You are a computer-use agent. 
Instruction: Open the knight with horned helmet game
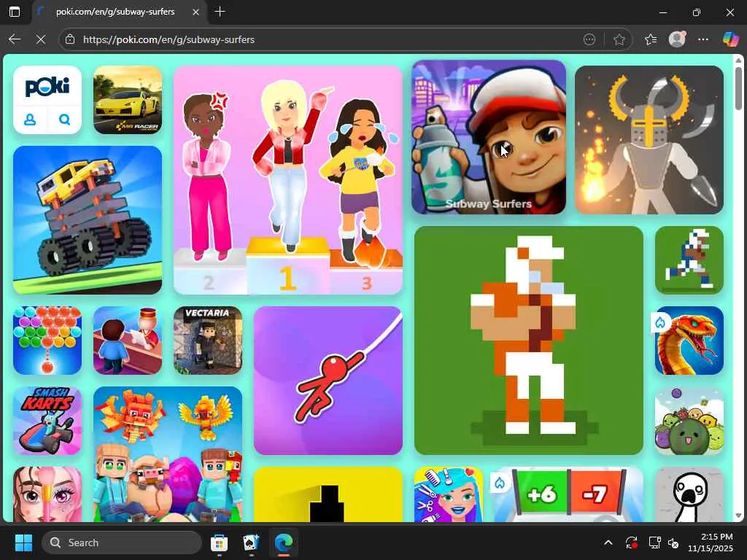[649, 140]
